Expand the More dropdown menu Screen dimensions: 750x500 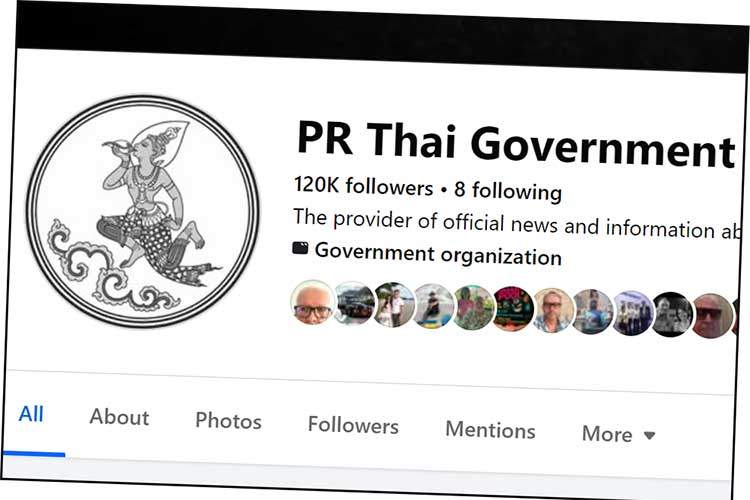pos(618,434)
